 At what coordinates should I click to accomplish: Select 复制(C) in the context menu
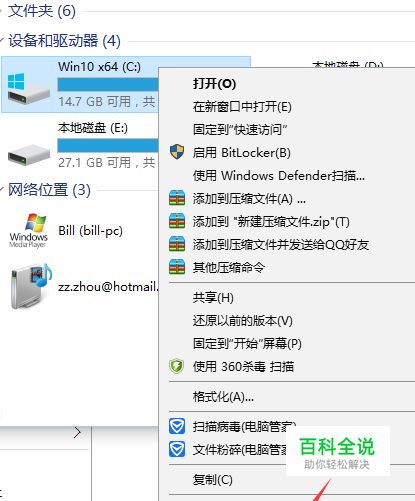click(212, 480)
